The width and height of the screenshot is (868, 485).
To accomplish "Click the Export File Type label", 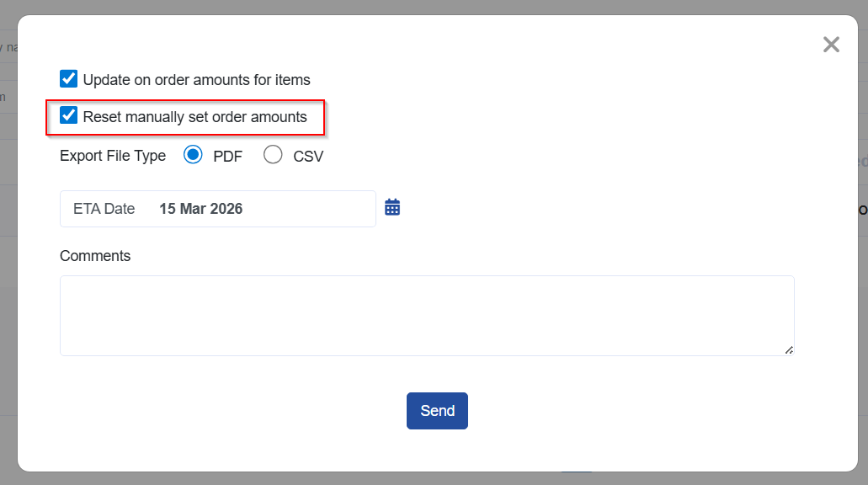I will 113,156.
